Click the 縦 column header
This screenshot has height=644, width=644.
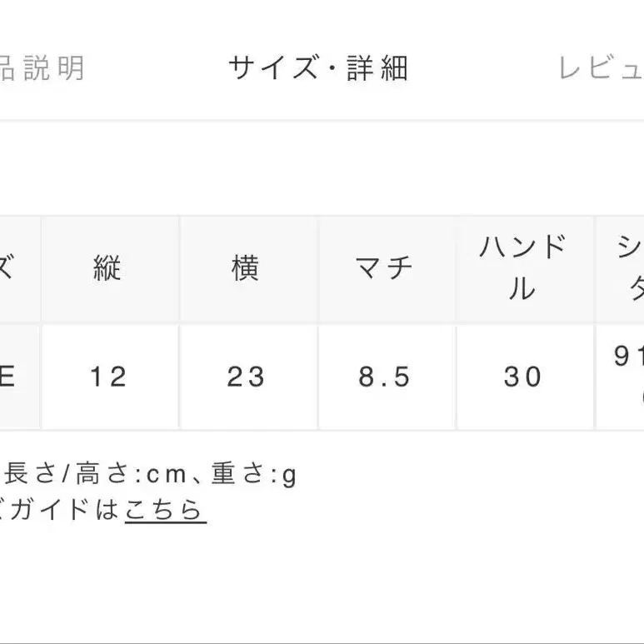(109, 269)
